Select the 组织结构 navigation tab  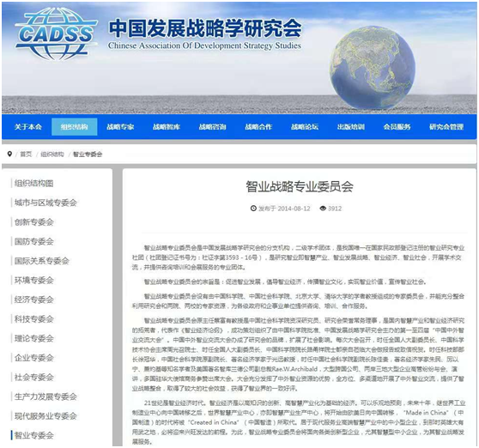click(x=74, y=127)
